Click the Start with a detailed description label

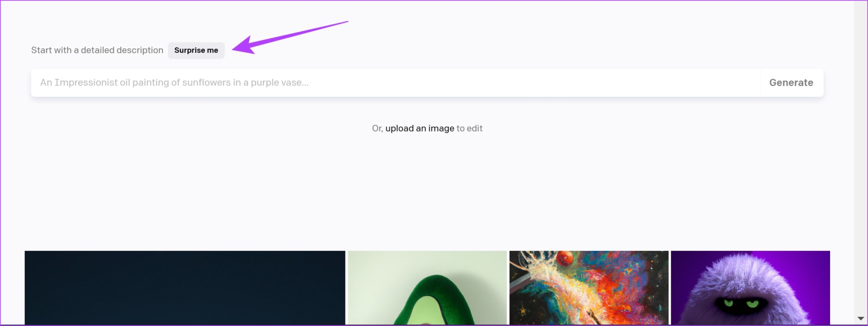[97, 50]
